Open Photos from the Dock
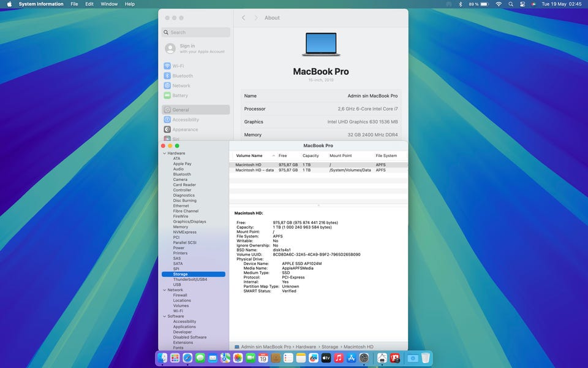588x368 pixels. (238, 358)
